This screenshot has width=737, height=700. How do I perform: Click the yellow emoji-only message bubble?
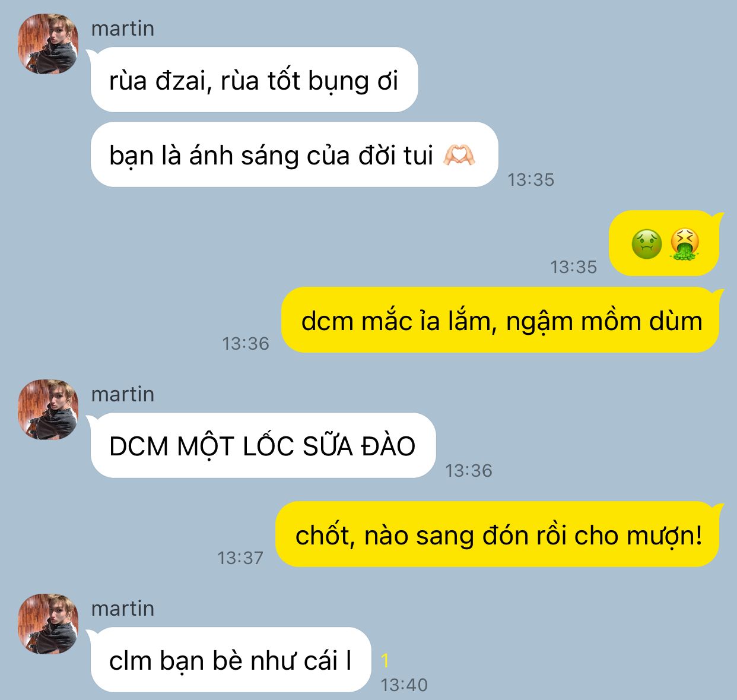click(665, 243)
